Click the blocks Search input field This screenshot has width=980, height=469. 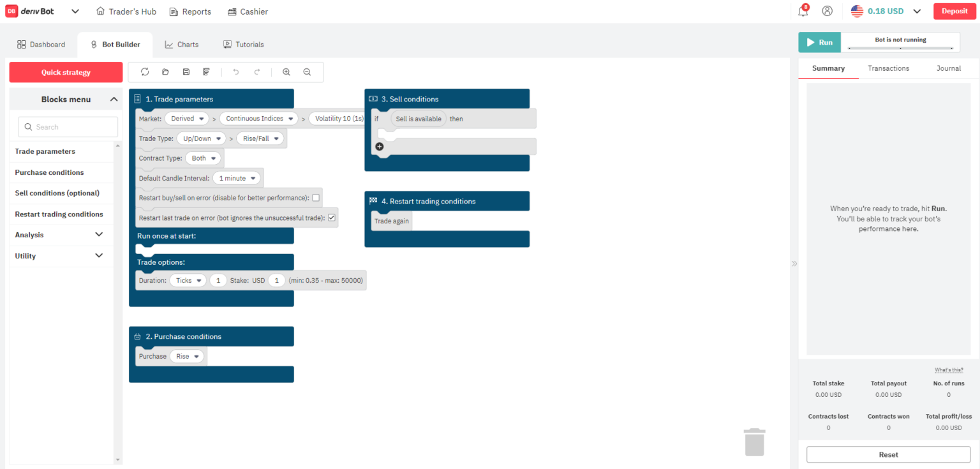click(x=68, y=127)
